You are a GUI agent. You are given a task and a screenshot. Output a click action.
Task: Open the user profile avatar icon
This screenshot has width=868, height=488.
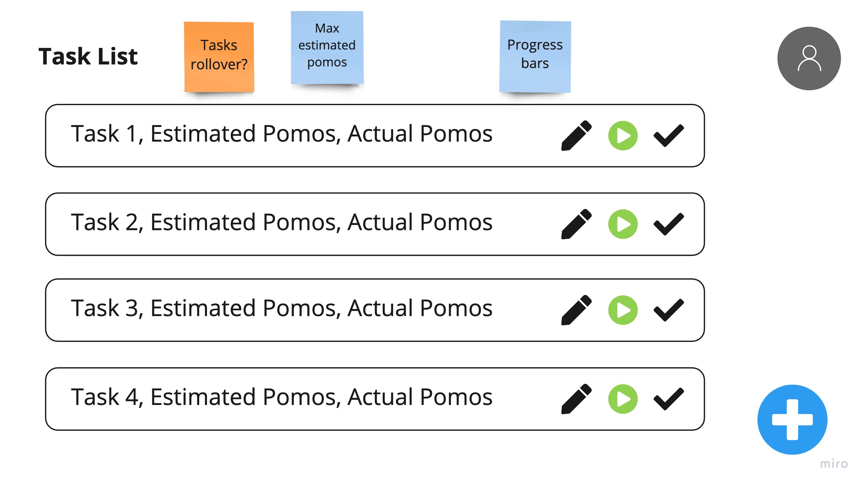809,58
